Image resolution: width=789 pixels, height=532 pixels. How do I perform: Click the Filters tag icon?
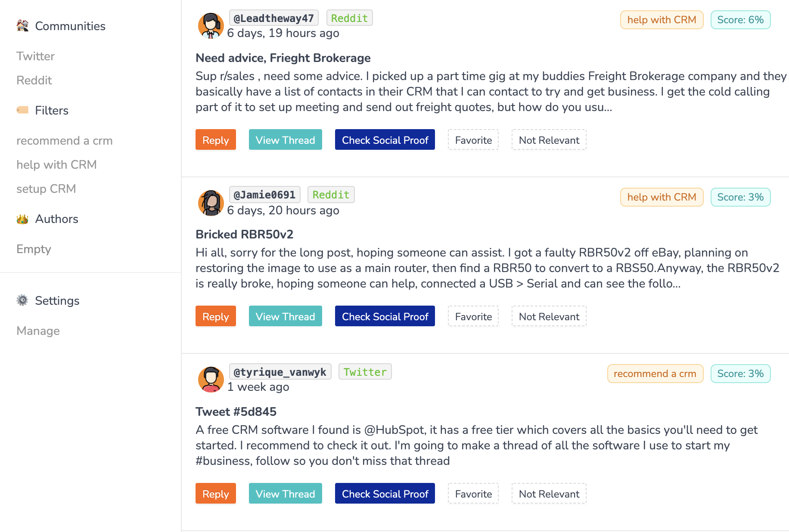(22, 110)
